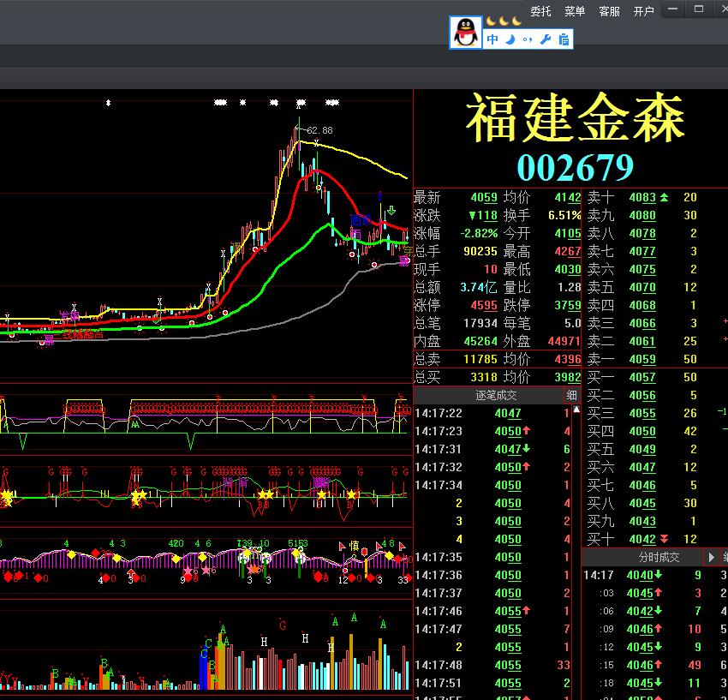Image resolution: width=728 pixels, height=700 pixels.
Task: Toggle the 中 Chinese input mode
Action: (x=492, y=39)
